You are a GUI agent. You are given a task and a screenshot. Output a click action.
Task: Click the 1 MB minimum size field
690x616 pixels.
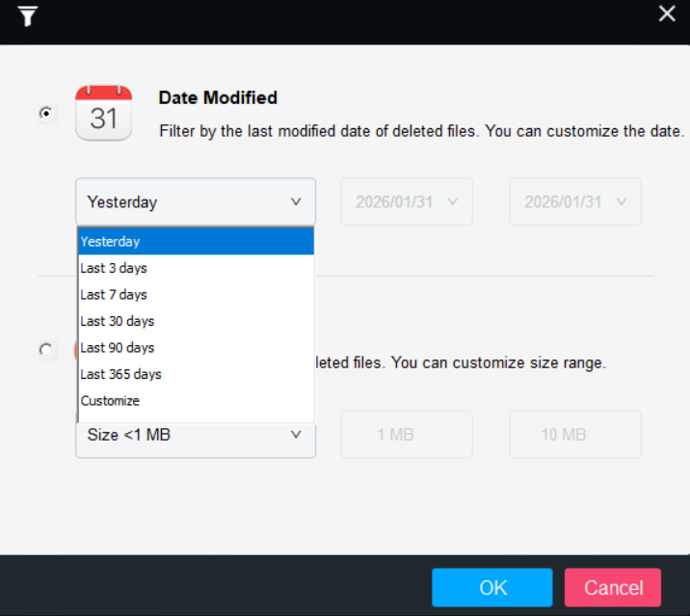(406, 435)
